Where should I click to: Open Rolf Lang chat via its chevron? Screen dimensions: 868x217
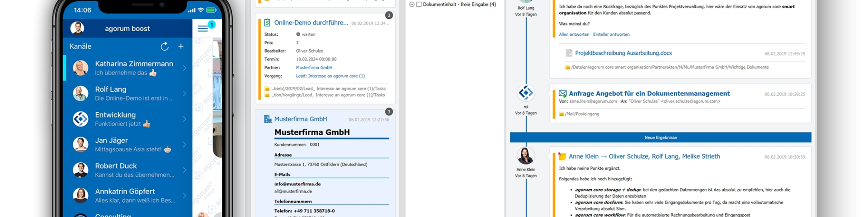184,94
